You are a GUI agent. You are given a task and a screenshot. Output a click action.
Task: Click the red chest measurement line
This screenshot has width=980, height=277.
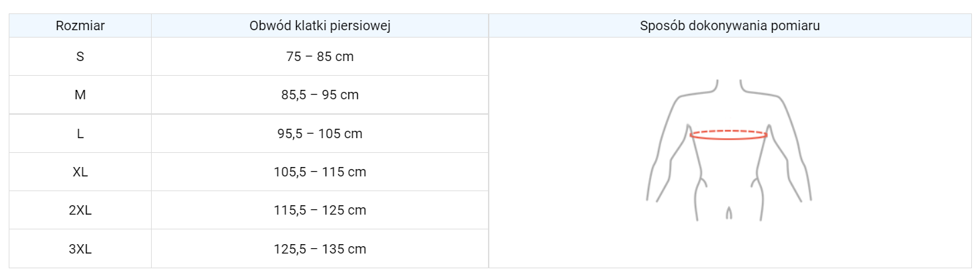pyautogui.click(x=729, y=138)
